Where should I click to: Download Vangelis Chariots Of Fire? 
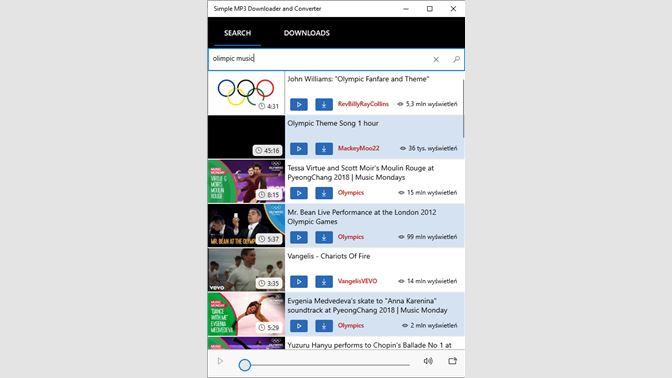(324, 282)
